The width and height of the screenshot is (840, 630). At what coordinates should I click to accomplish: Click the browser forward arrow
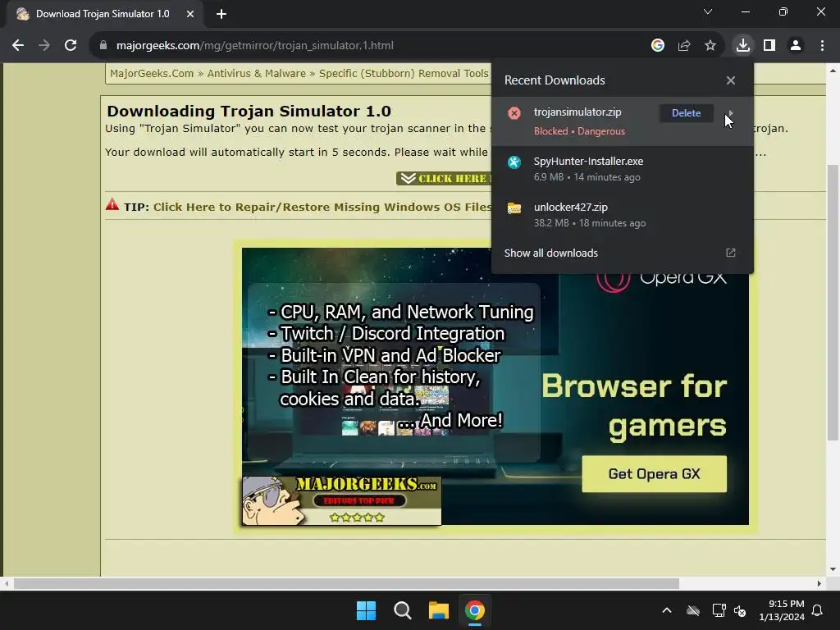(x=44, y=46)
